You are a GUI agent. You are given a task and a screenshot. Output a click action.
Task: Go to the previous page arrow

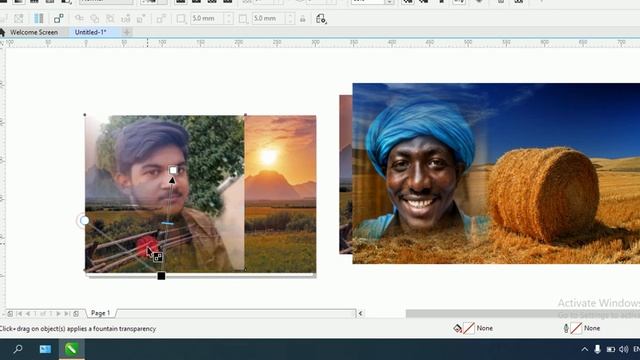[28, 313]
